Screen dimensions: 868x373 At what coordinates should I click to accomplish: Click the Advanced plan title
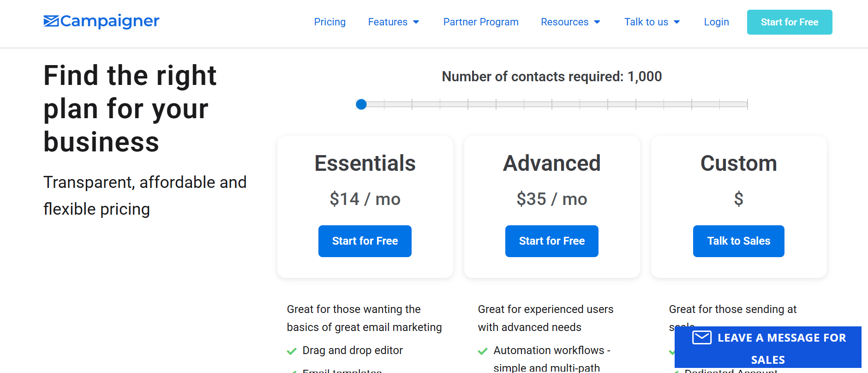(x=552, y=163)
